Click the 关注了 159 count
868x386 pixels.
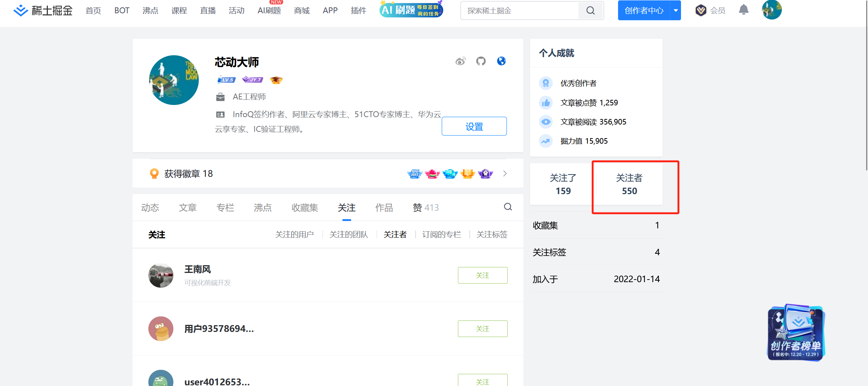point(563,184)
